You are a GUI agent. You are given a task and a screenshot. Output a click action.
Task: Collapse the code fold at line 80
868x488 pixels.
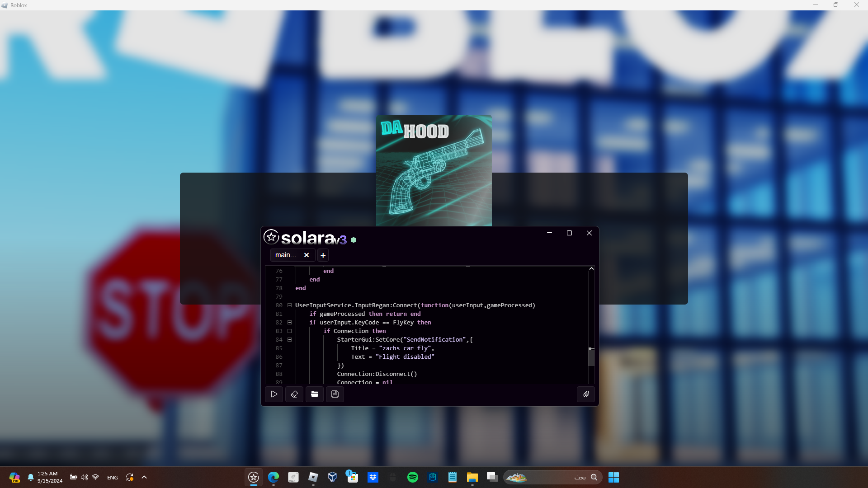[x=290, y=305]
